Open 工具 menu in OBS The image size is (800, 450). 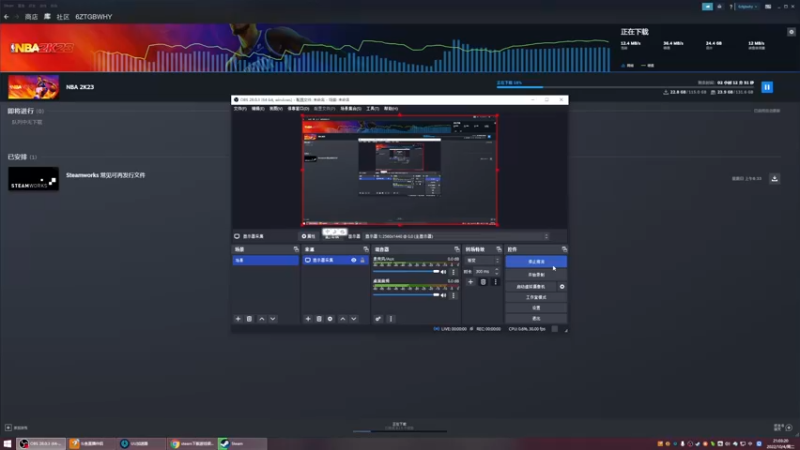[x=372, y=109]
